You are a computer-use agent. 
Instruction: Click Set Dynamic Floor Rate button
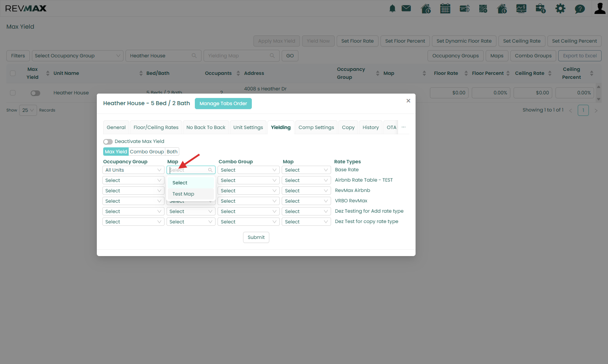(x=464, y=41)
